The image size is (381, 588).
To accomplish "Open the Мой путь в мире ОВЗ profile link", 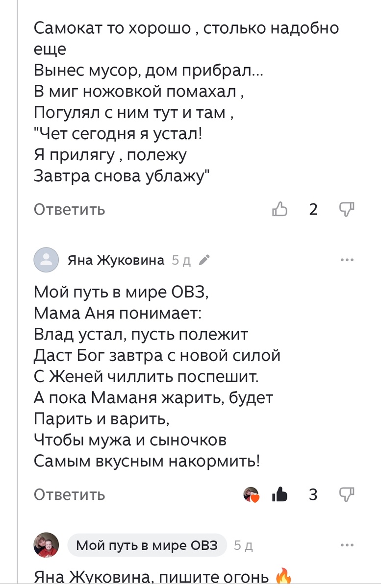I will click(x=147, y=544).
